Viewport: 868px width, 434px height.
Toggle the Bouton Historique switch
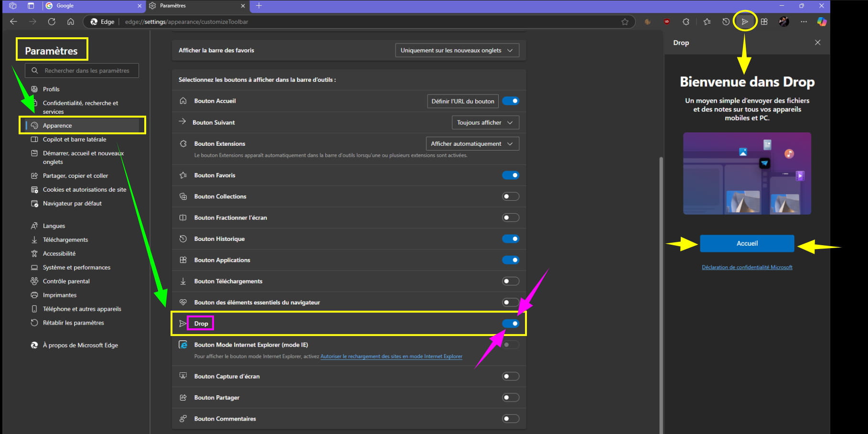pyautogui.click(x=511, y=239)
